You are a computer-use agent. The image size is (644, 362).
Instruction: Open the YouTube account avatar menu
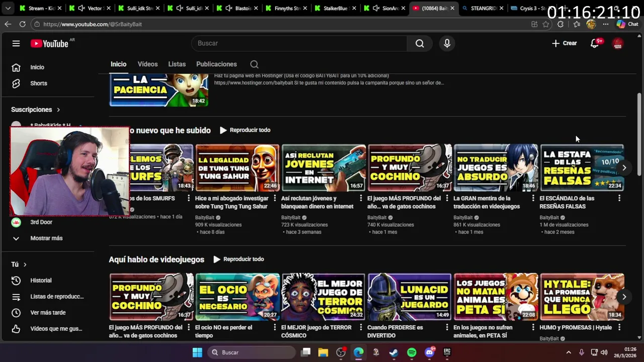pyautogui.click(x=618, y=44)
